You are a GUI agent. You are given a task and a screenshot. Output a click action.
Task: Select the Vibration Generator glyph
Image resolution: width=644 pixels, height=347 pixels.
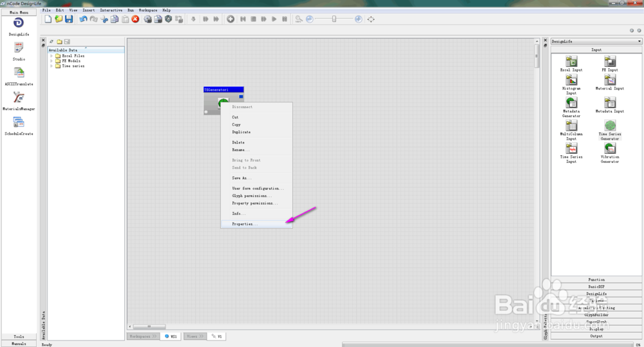click(610, 153)
